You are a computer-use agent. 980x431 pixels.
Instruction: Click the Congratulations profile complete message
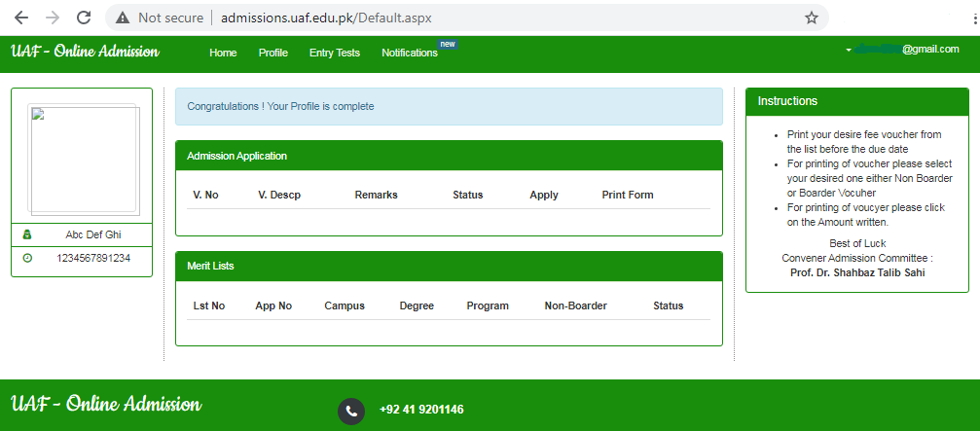pos(449,106)
